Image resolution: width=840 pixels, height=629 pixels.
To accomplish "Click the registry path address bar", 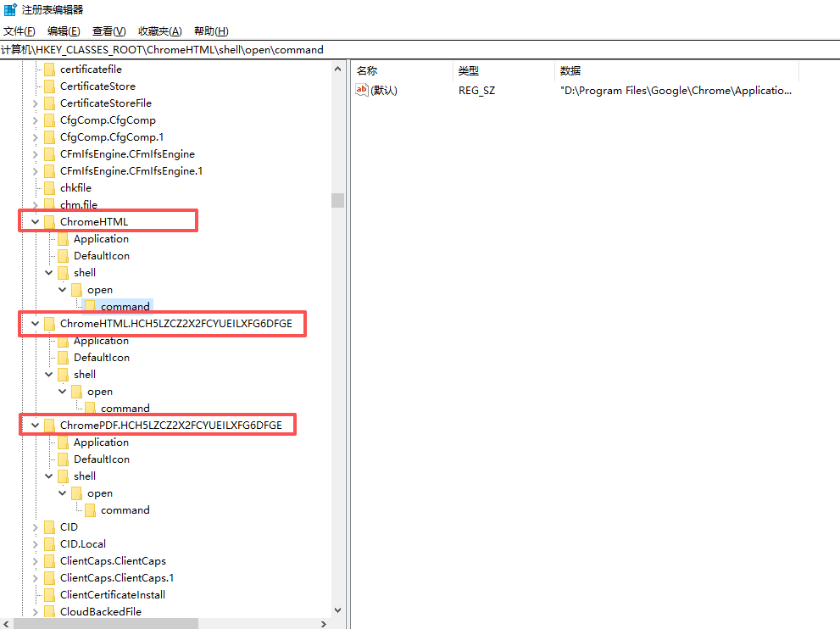I will click(x=420, y=50).
